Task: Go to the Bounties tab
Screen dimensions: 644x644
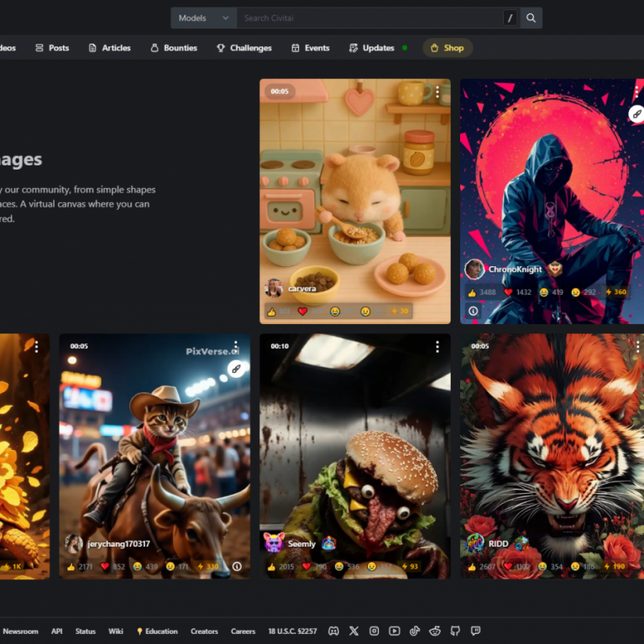Action: click(x=174, y=48)
